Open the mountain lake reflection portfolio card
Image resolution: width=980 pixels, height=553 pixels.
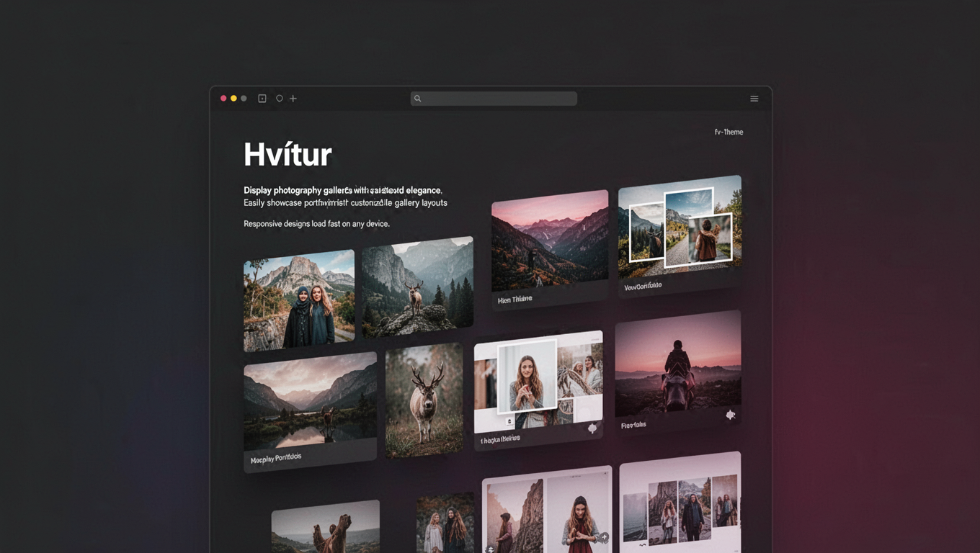[310, 412]
